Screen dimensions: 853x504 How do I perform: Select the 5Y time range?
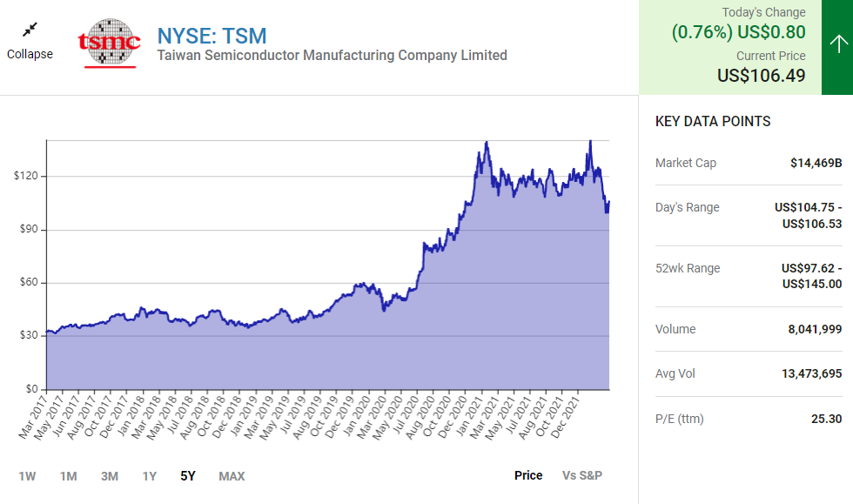(188, 476)
